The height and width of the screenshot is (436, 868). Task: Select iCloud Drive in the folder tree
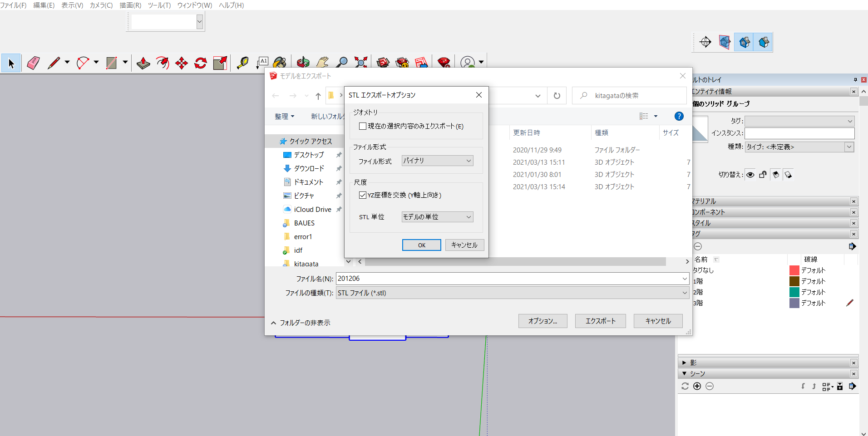pyautogui.click(x=312, y=210)
